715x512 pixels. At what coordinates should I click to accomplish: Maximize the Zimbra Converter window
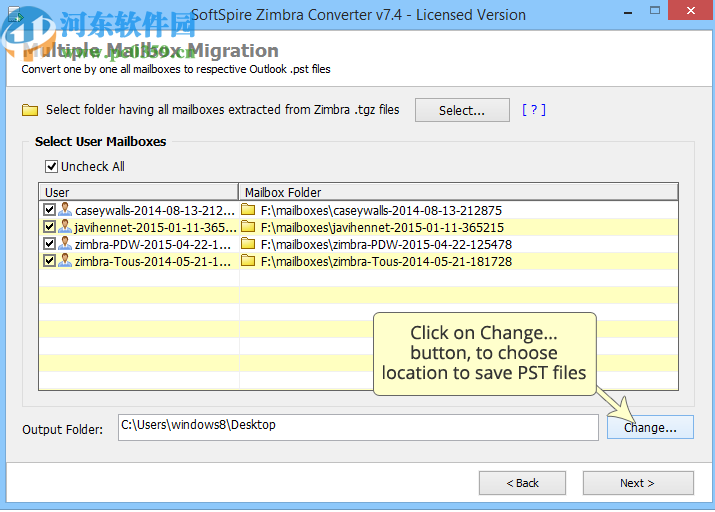point(655,11)
